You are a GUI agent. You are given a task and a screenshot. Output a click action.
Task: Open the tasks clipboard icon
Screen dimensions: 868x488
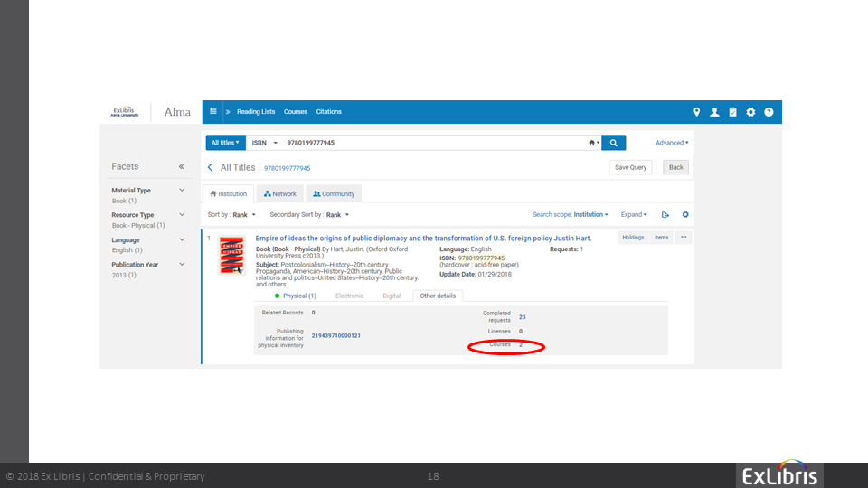[732, 112]
